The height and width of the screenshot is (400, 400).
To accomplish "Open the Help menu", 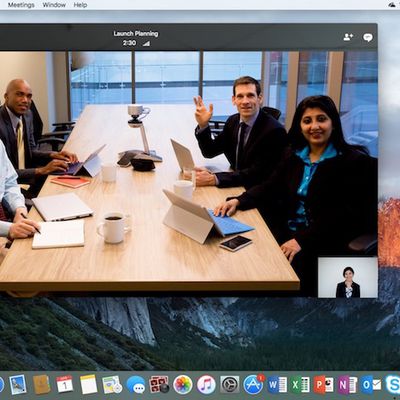I will [x=80, y=5].
